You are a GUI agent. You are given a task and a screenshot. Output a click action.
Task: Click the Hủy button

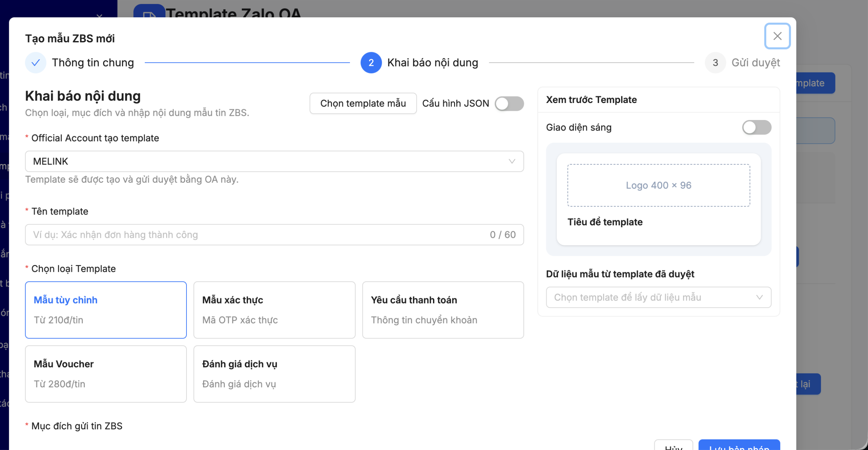(x=673, y=446)
